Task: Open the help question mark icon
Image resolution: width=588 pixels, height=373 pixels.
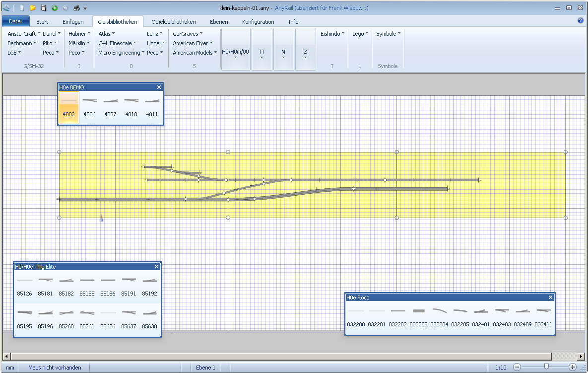Action: click(x=580, y=21)
